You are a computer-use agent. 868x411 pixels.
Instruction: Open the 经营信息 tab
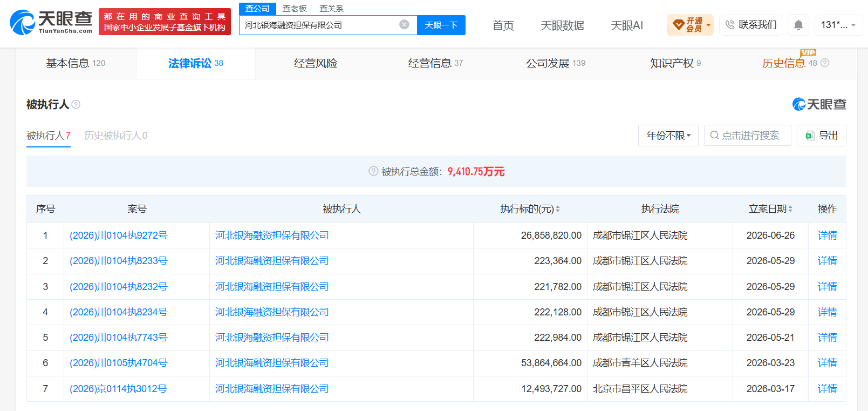(435, 63)
